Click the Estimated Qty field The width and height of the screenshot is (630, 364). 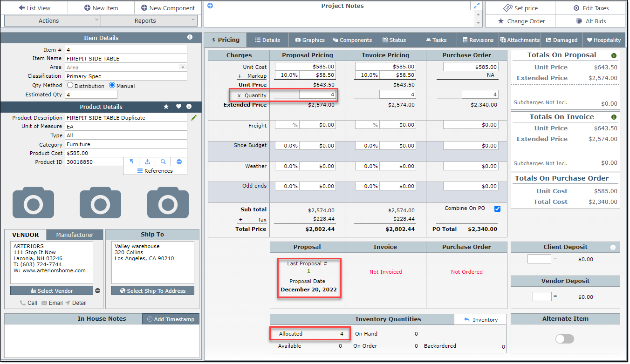91,94
